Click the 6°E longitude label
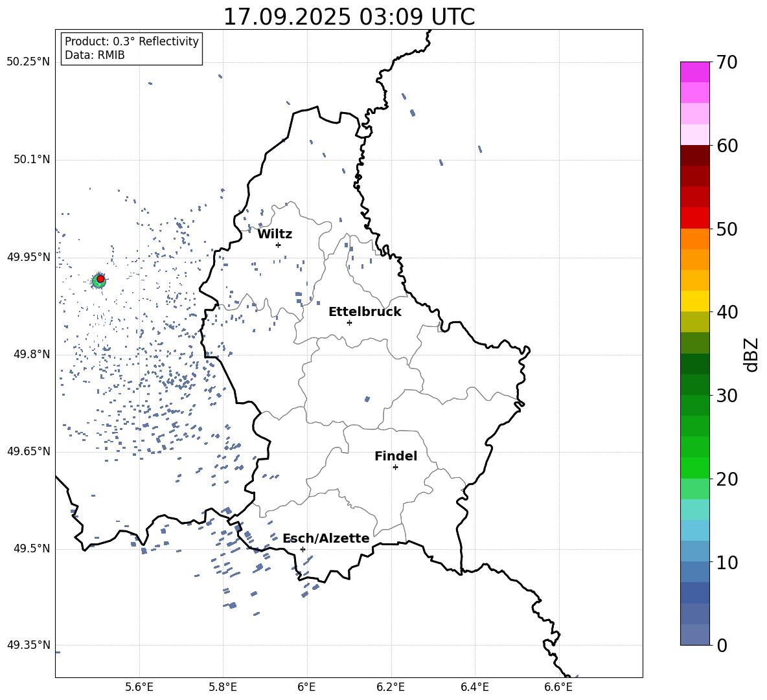Image resolution: width=767 pixels, height=700 pixels. coord(306,687)
